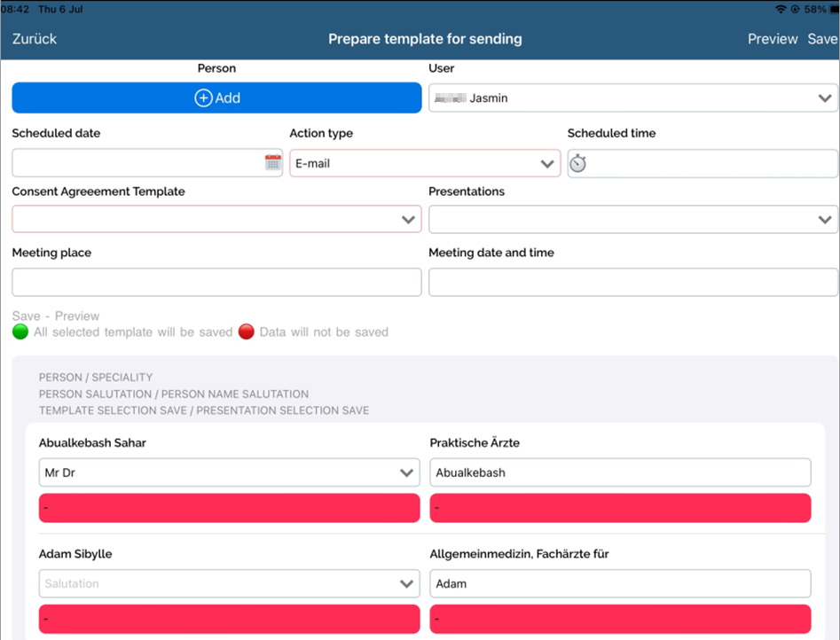Click the Meeting date and time field
The width and height of the screenshot is (840, 640).
point(633,282)
